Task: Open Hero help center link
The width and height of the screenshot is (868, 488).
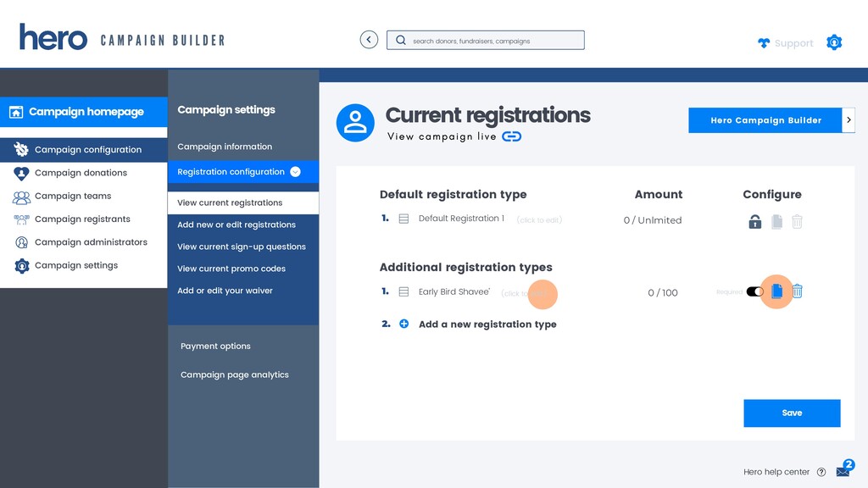Action: [776, 472]
